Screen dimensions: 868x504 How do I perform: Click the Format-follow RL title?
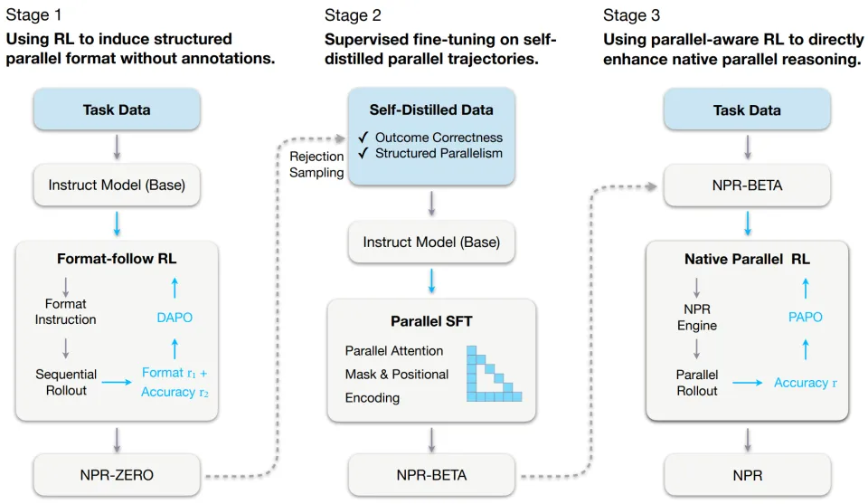(117, 259)
